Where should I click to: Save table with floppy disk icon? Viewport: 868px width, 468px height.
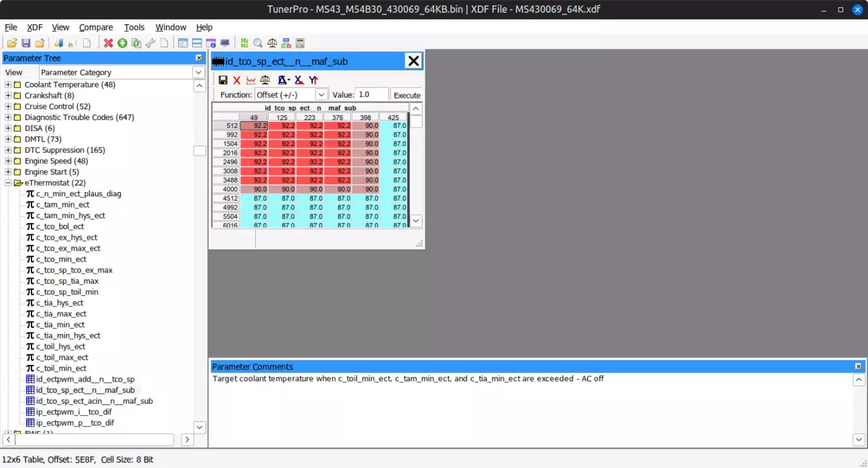click(x=223, y=80)
